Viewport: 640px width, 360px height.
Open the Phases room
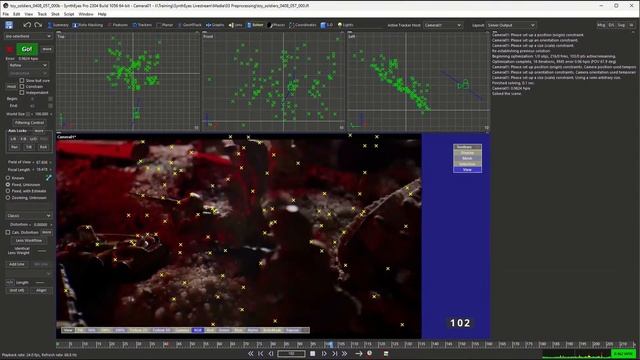276,25
